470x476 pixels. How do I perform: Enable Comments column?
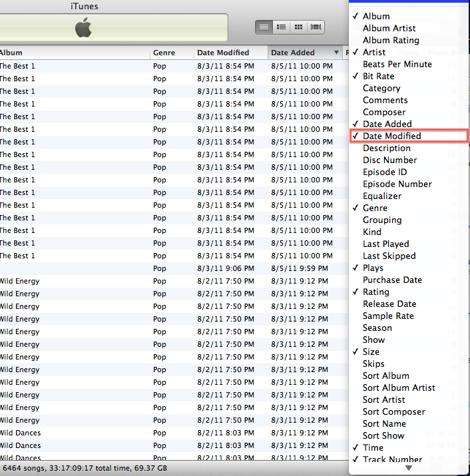[x=408, y=100]
